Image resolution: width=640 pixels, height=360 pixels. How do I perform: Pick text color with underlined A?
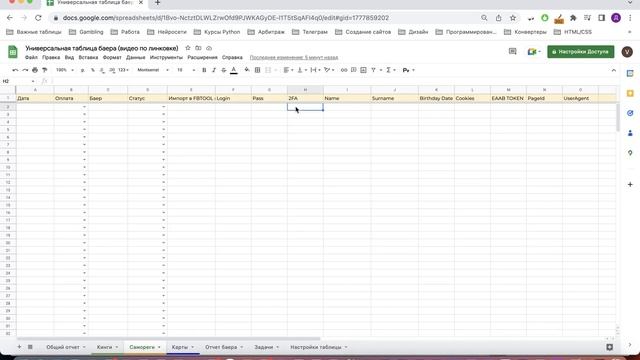[233, 70]
